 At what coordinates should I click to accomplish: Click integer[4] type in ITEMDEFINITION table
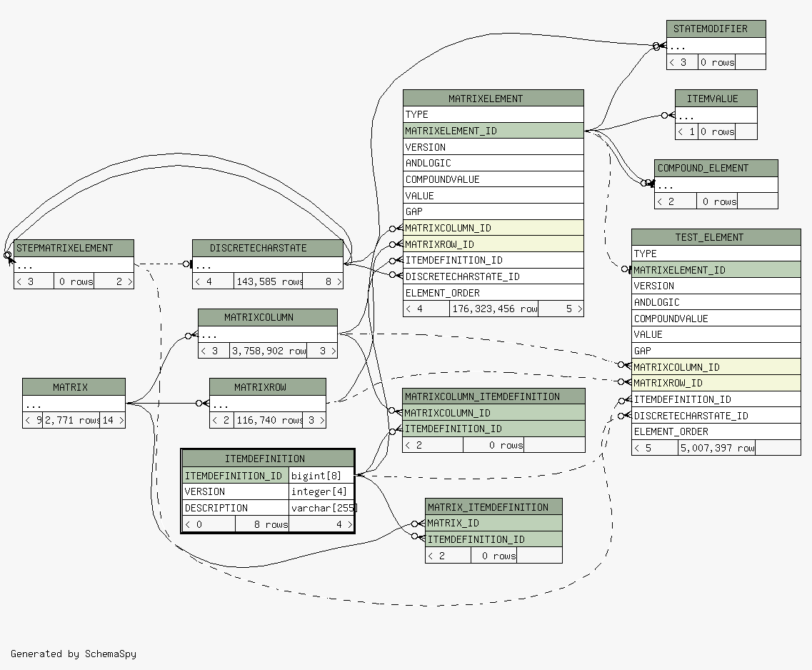pos(321,491)
